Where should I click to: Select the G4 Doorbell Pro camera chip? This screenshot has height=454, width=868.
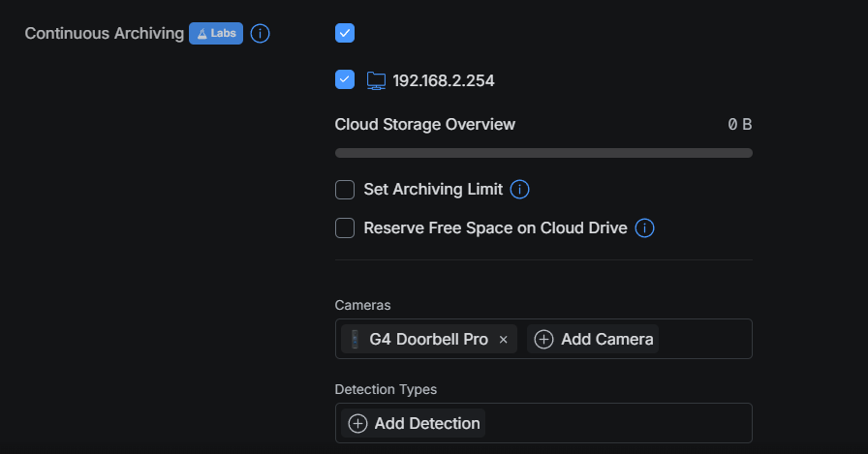click(429, 339)
